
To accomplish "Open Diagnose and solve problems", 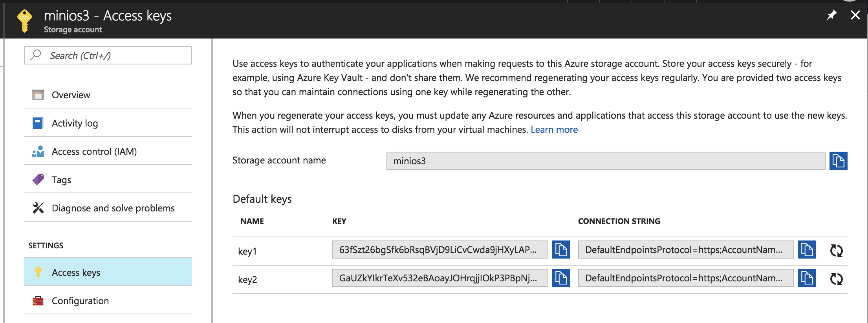I will tap(108, 208).
